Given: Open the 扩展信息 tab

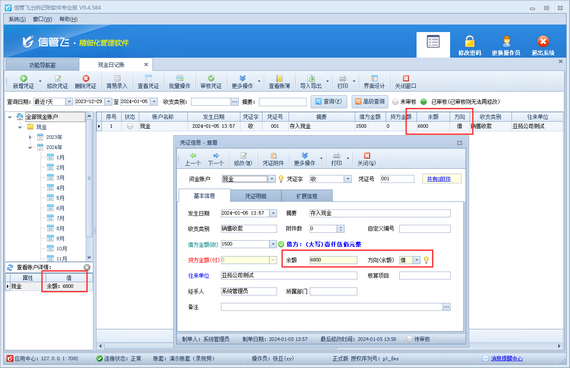Looking at the screenshot, I should click(307, 196).
